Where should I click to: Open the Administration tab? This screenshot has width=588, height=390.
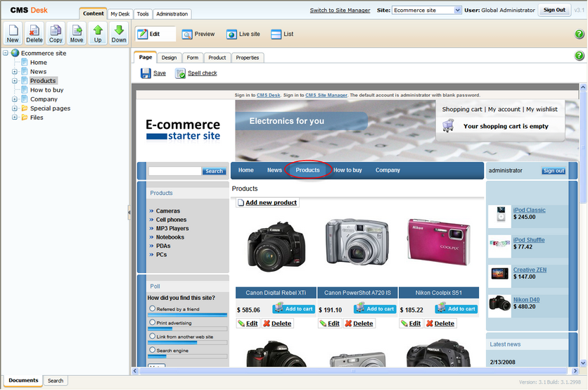[x=172, y=14]
